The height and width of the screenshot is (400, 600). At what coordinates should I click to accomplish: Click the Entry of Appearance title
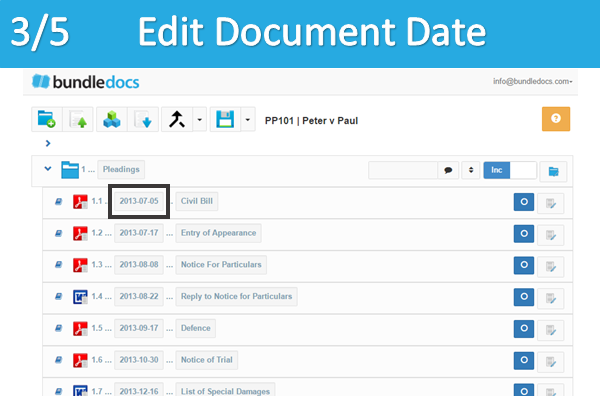tap(218, 233)
